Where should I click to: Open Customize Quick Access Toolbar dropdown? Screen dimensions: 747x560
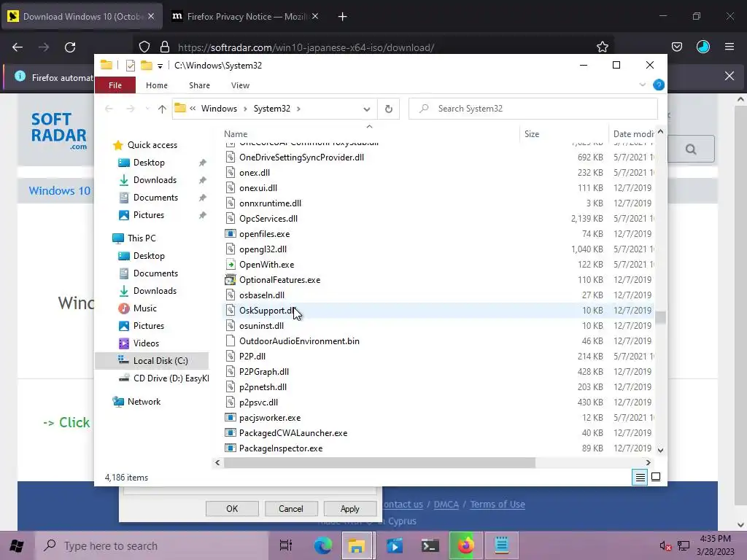click(x=160, y=66)
